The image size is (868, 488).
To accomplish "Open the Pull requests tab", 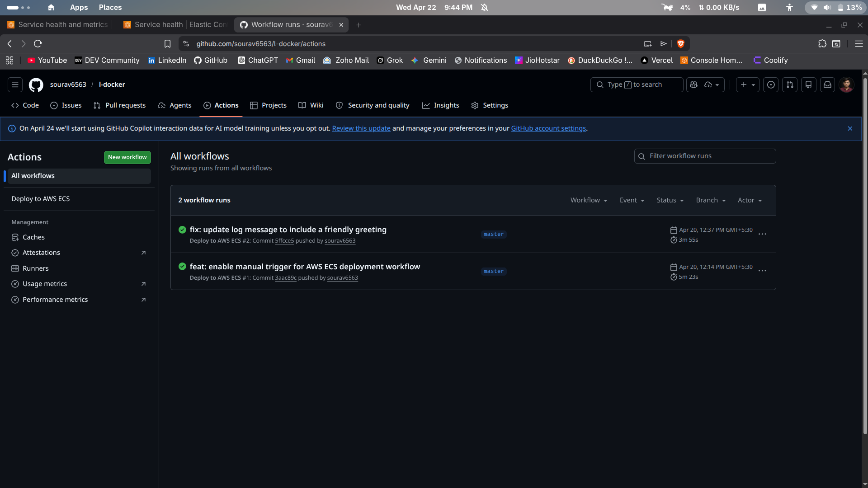I will coord(119,105).
